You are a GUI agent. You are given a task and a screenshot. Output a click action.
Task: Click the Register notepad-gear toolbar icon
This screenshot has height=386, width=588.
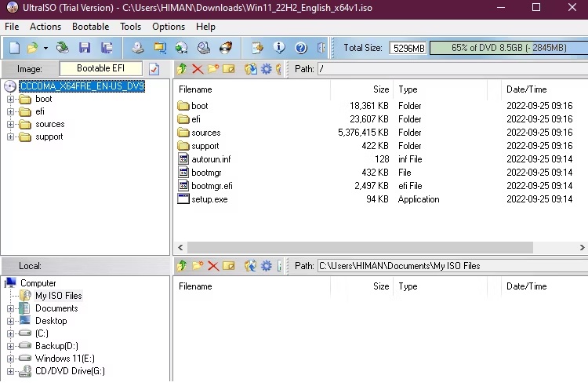(257, 48)
